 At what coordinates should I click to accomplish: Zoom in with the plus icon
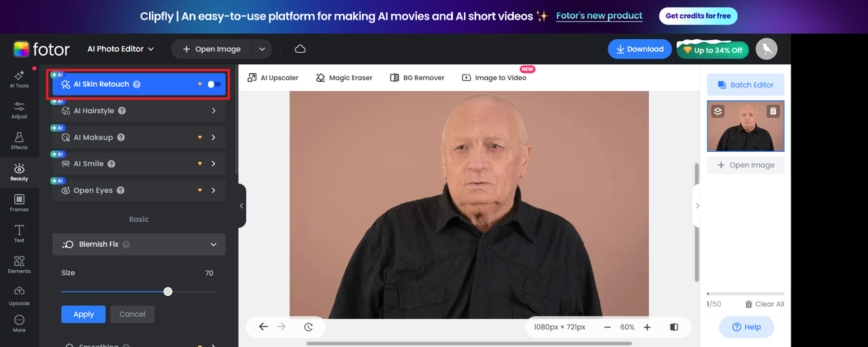coord(647,327)
